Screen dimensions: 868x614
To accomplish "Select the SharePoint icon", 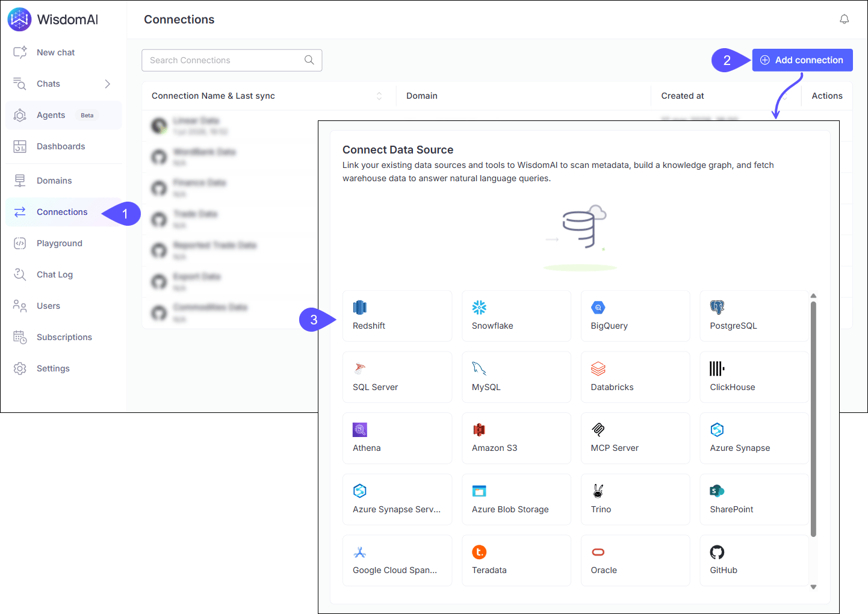I will click(717, 491).
